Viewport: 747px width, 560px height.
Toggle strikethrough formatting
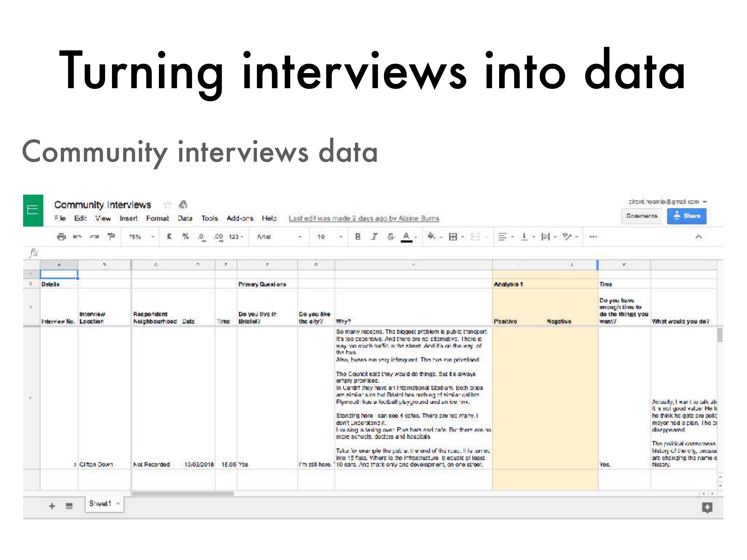coord(390,237)
